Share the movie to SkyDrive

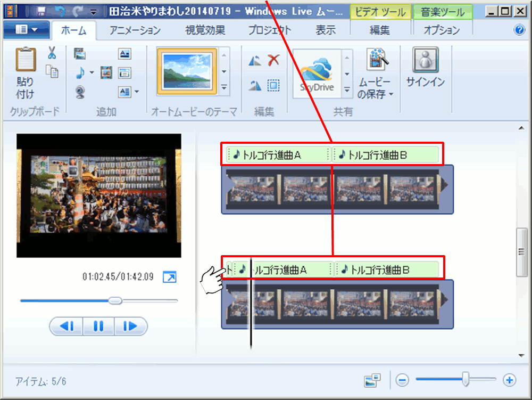point(316,74)
